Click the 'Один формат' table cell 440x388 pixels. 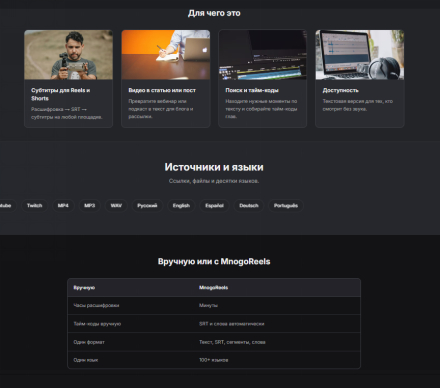pos(89,342)
